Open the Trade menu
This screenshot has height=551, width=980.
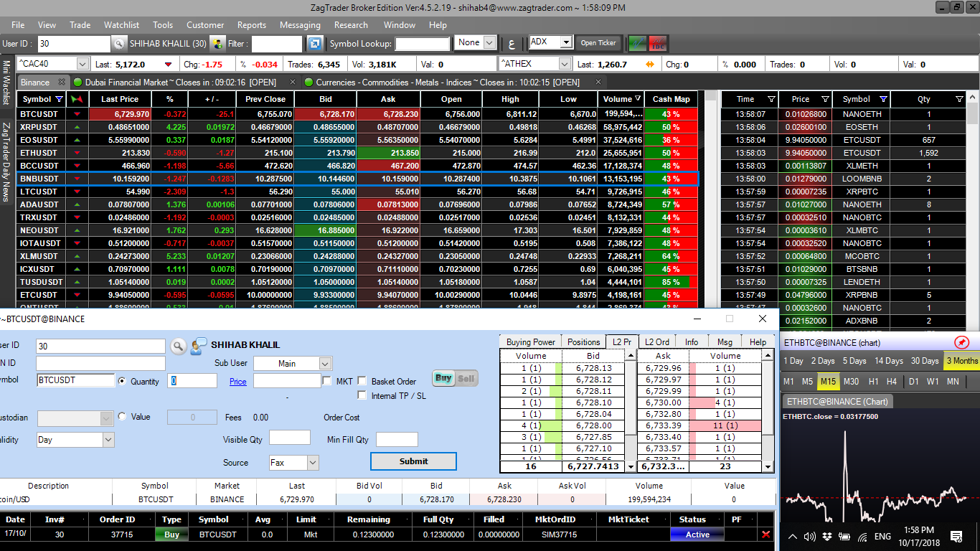point(80,24)
